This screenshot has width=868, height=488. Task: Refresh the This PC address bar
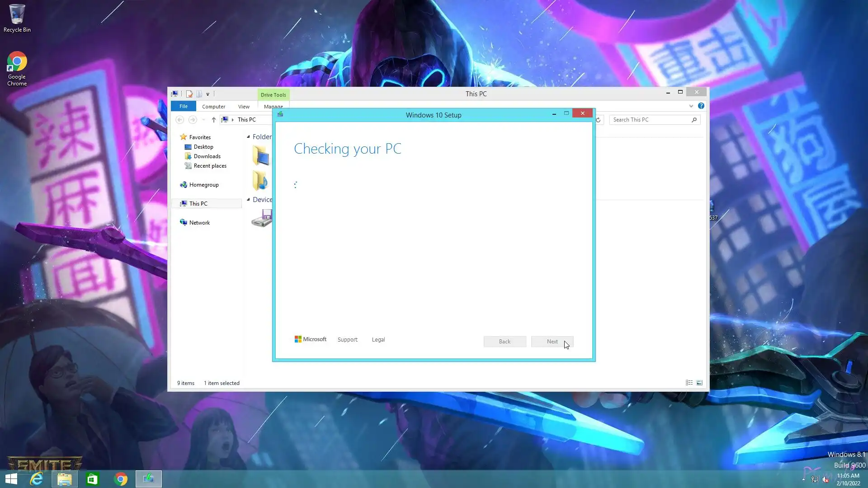598,120
